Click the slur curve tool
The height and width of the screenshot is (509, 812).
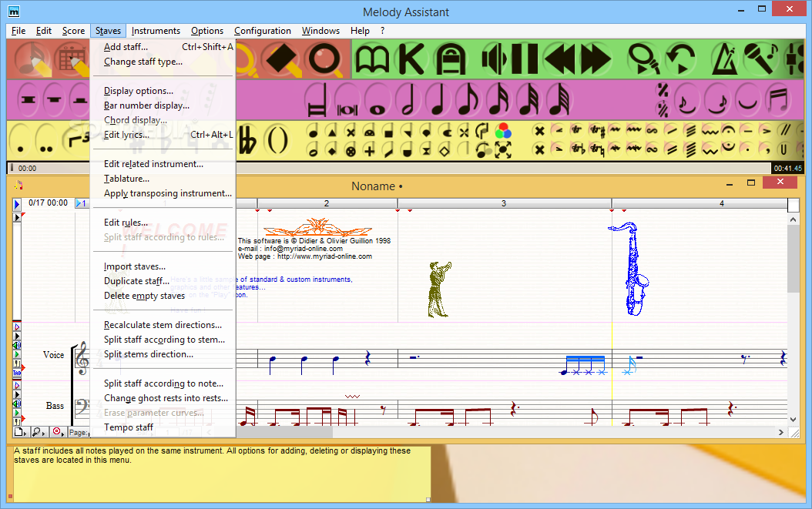[748, 100]
